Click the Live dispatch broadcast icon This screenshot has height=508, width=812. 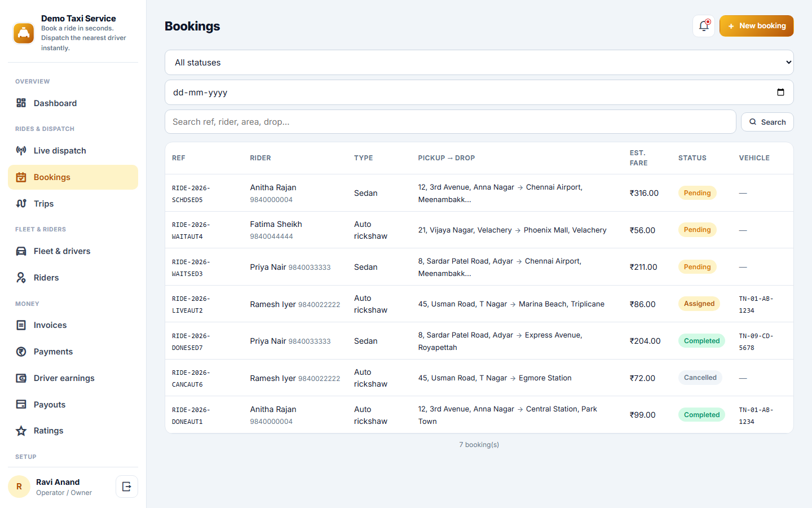click(21, 150)
